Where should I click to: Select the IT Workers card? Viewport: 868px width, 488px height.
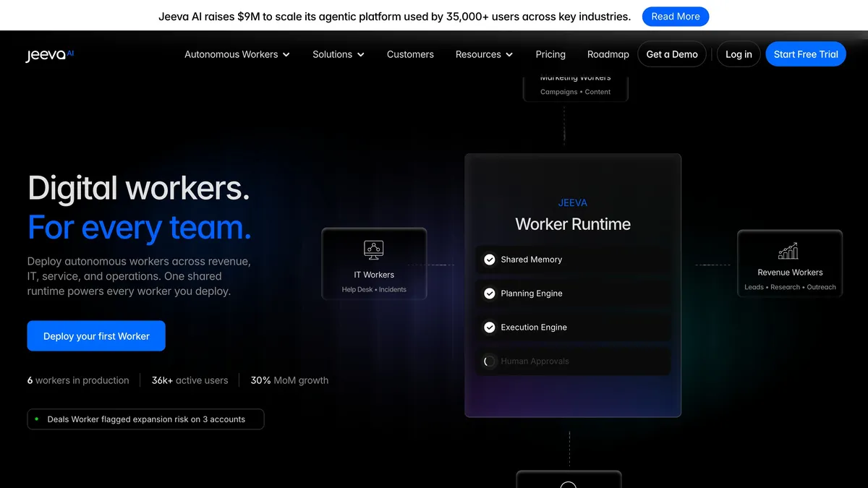click(374, 264)
